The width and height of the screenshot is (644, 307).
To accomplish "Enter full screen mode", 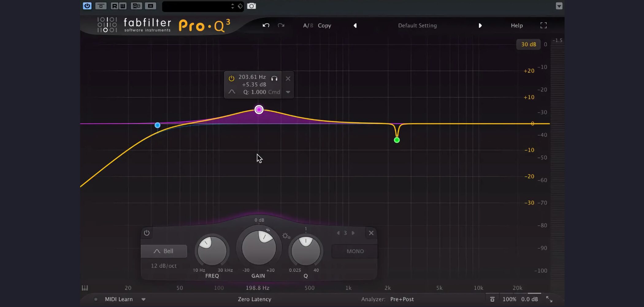I will tap(543, 25).
